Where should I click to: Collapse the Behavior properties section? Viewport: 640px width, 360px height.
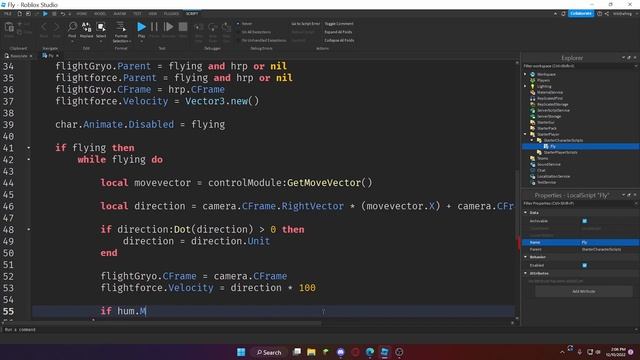[526, 257]
